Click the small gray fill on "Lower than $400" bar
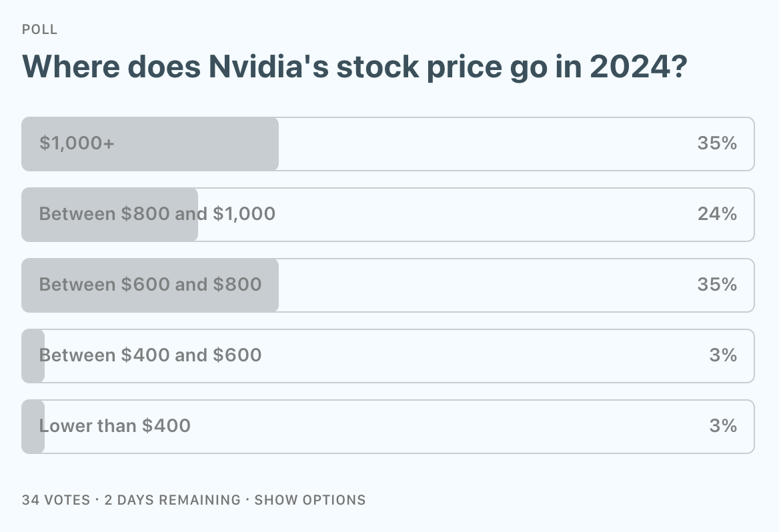This screenshot has width=779, height=532. pyautogui.click(x=32, y=441)
